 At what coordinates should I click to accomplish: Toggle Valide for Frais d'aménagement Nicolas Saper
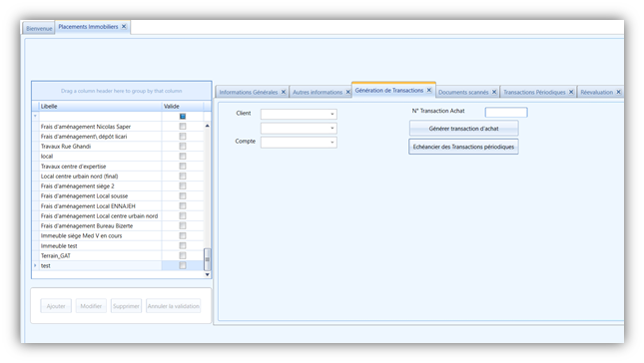point(183,127)
